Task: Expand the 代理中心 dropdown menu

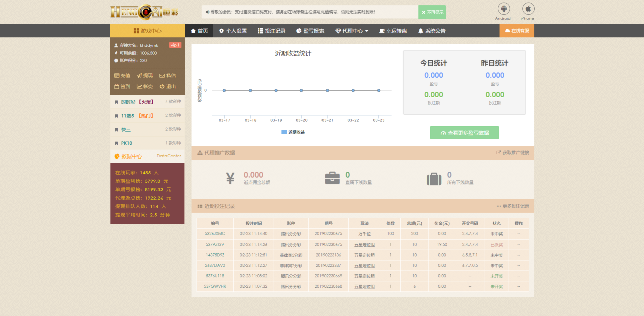Action: [352, 31]
